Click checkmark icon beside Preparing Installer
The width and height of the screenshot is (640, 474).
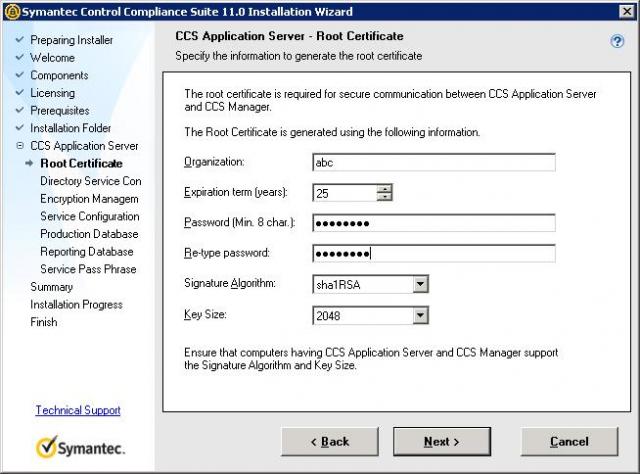(19, 39)
